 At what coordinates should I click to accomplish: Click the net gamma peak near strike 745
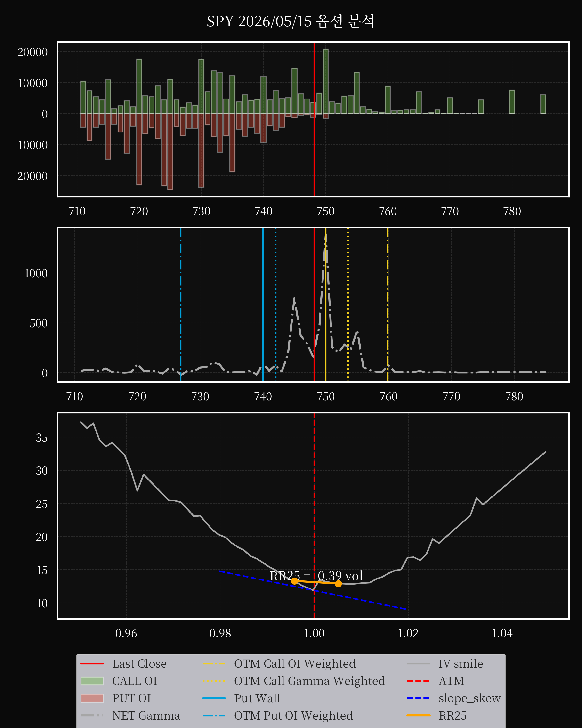click(x=294, y=298)
